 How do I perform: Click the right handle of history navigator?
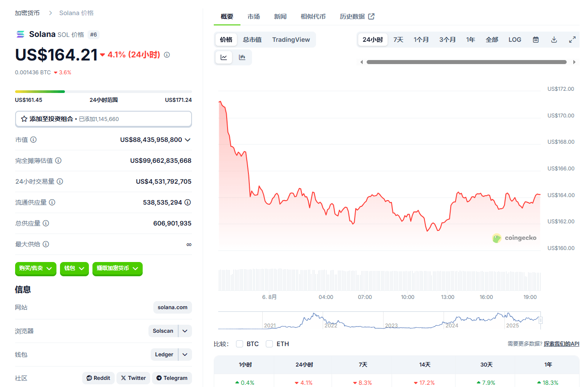tap(541, 320)
